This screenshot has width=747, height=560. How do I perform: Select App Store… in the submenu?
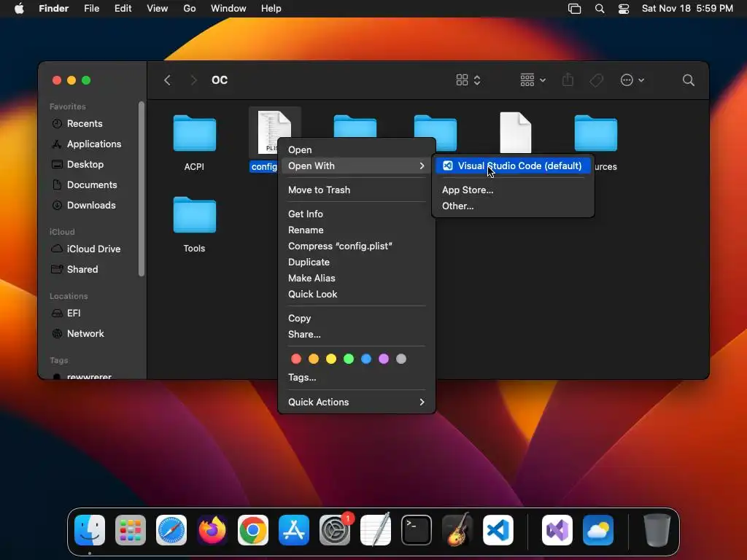[513, 190]
